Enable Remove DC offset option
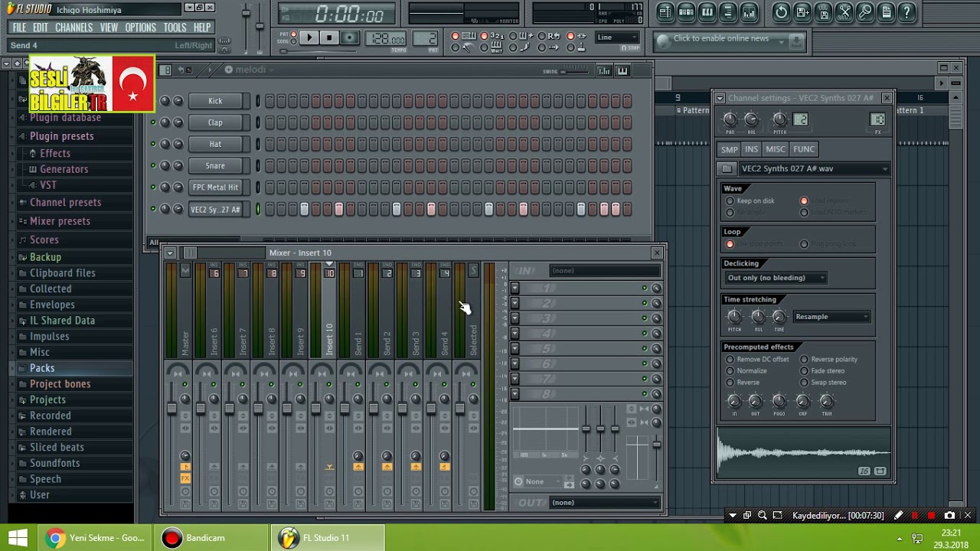The image size is (980, 551). pos(730,359)
